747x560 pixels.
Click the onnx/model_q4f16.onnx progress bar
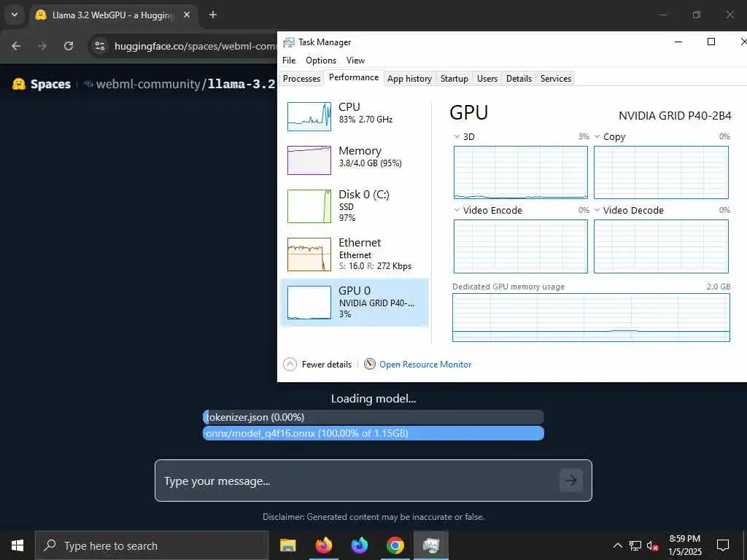pos(373,433)
